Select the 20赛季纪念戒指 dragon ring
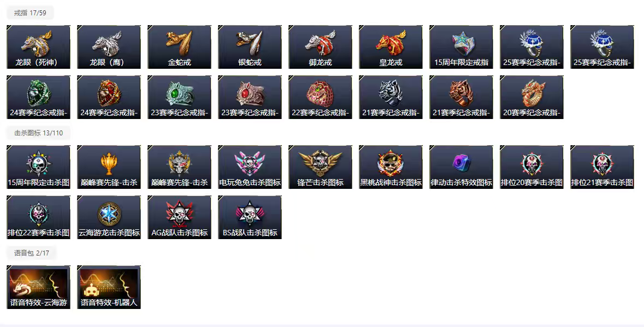Viewport: 644px width, 327px height. pos(531,97)
